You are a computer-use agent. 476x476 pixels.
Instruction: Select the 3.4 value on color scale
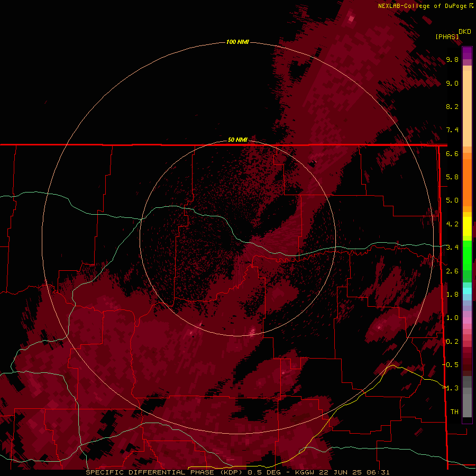pyautogui.click(x=452, y=248)
